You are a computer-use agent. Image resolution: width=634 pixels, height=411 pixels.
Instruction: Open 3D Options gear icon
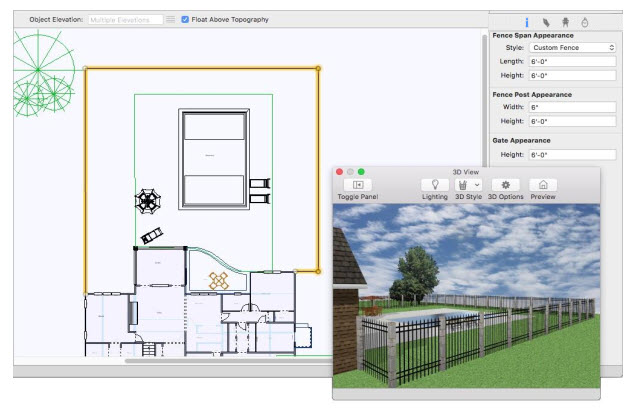[505, 185]
